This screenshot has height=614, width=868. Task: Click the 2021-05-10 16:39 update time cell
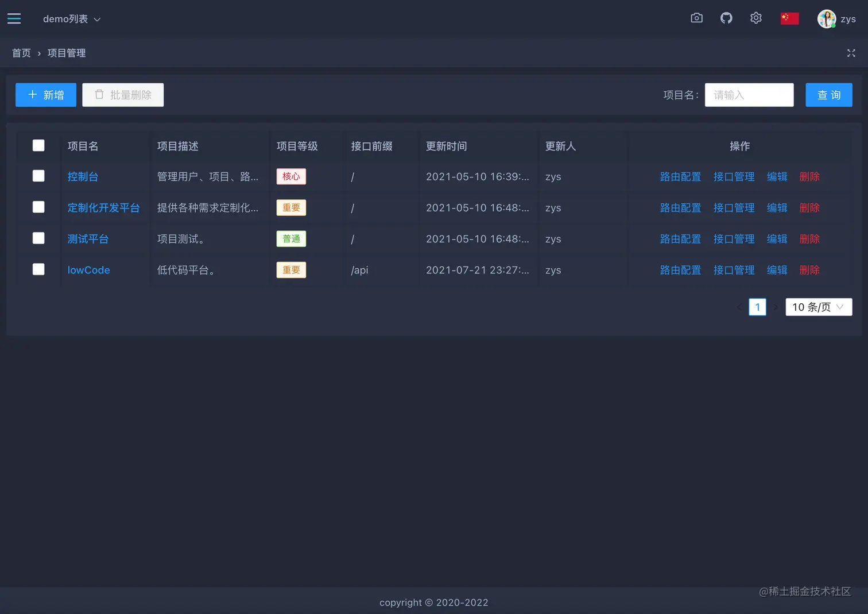click(x=478, y=177)
